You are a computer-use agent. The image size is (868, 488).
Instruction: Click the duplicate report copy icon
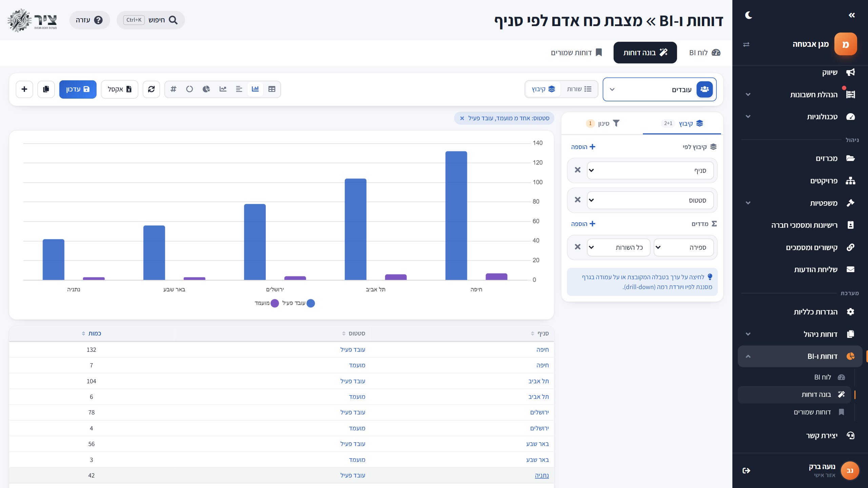[46, 89]
